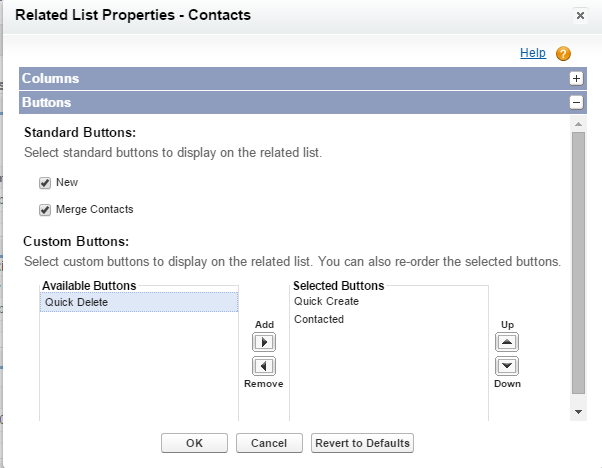Click Revert to Defaults button
The image size is (602, 468).
pos(361,443)
